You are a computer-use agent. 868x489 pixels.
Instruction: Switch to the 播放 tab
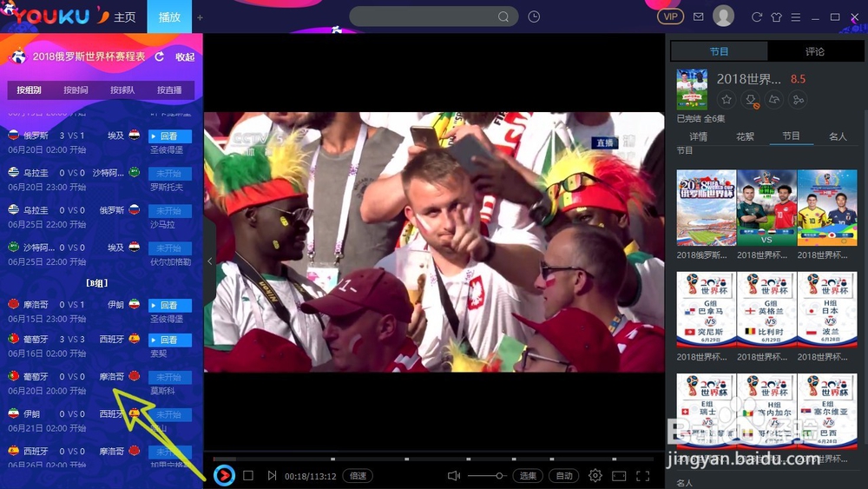(x=169, y=17)
